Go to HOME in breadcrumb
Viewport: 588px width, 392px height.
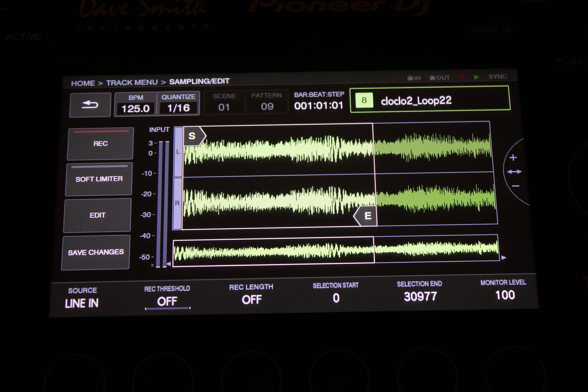[83, 83]
